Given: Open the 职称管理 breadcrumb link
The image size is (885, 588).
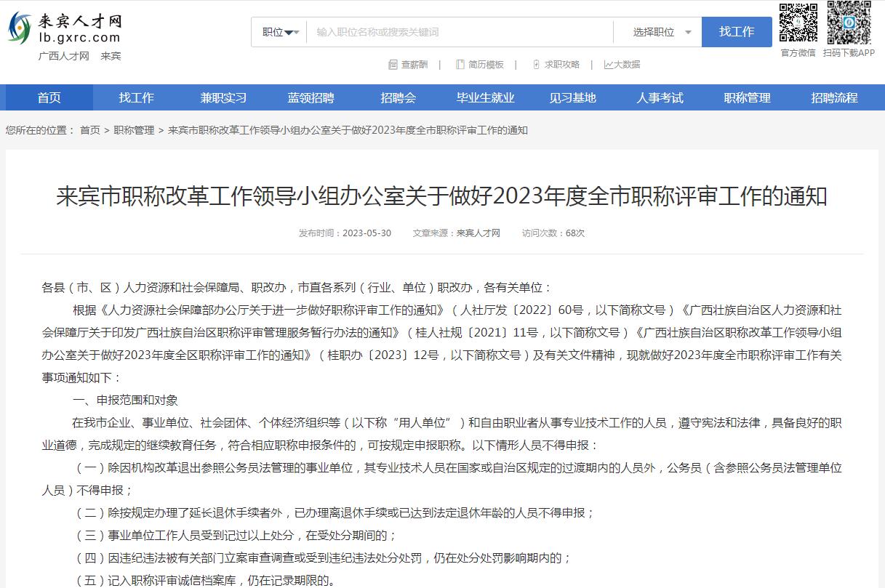Looking at the screenshot, I should [134, 130].
